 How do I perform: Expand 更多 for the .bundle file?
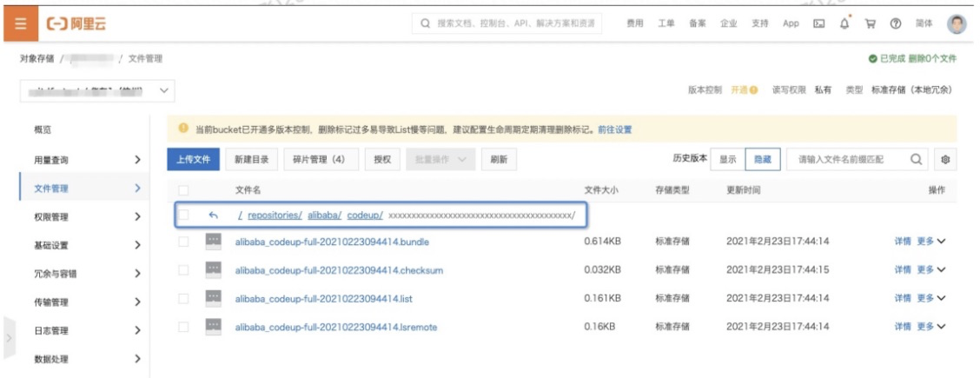[930, 242]
